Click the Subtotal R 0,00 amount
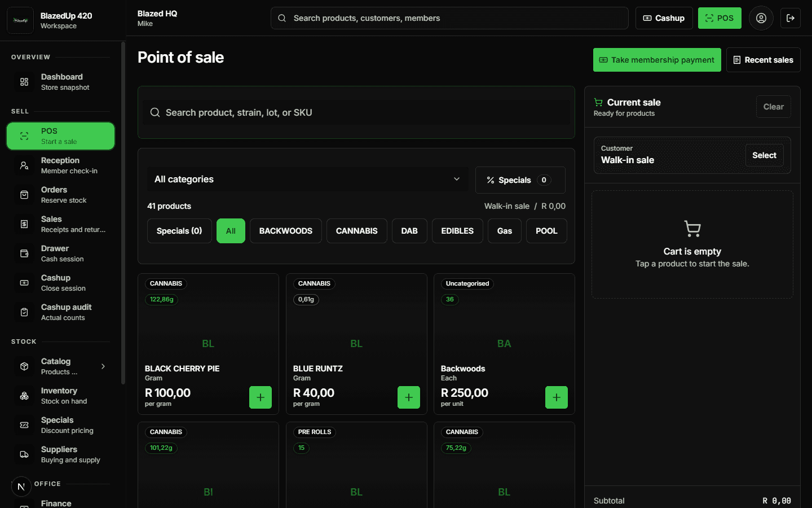The width and height of the screenshot is (812, 508). [776, 501]
